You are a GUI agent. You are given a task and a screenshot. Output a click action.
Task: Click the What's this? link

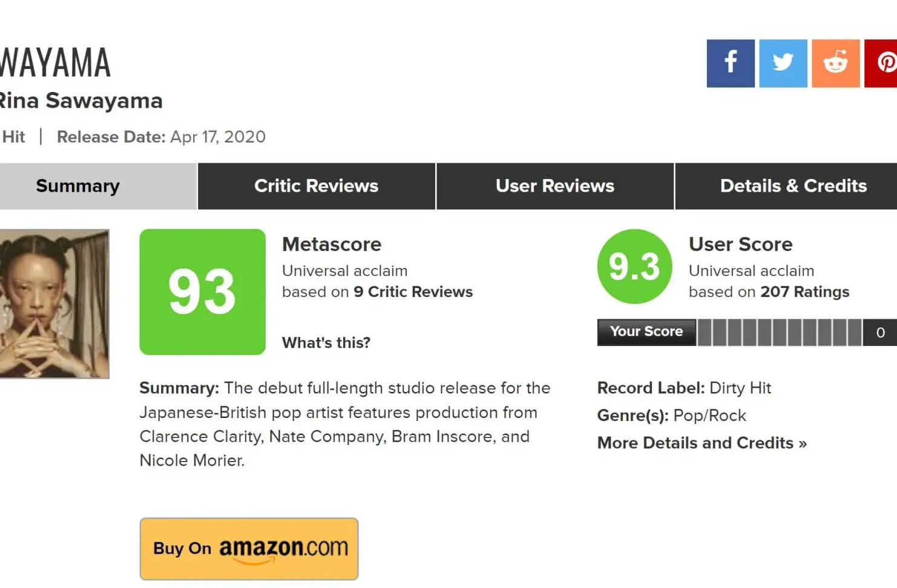click(x=326, y=342)
